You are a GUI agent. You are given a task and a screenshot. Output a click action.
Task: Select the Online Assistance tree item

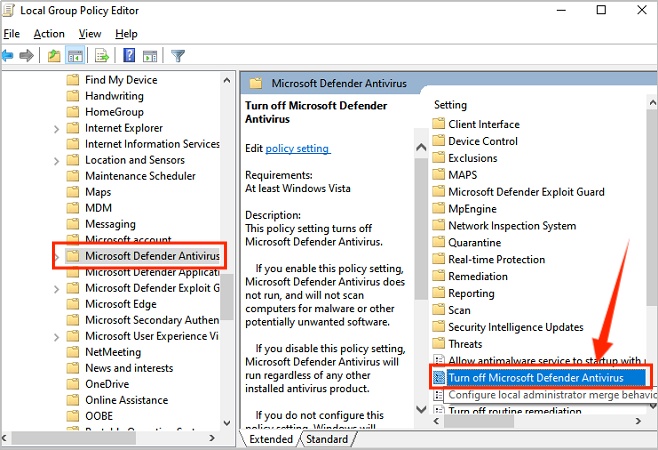pyautogui.click(x=126, y=400)
